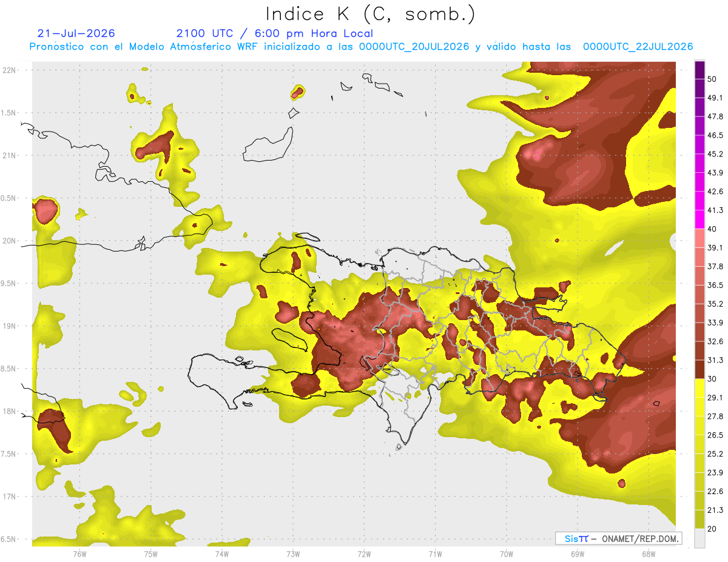This screenshot has height=562, width=728.
Task: Click the 76W longitude label
Action: coord(79,554)
